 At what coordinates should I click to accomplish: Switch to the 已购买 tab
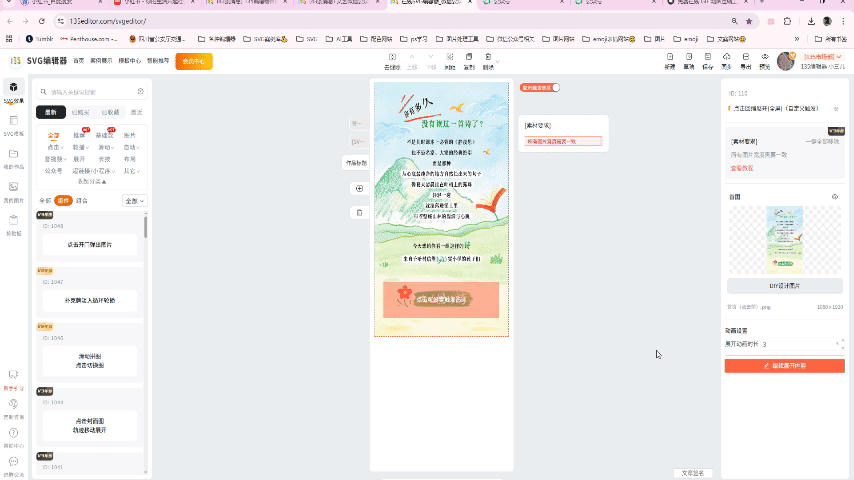tap(80, 112)
